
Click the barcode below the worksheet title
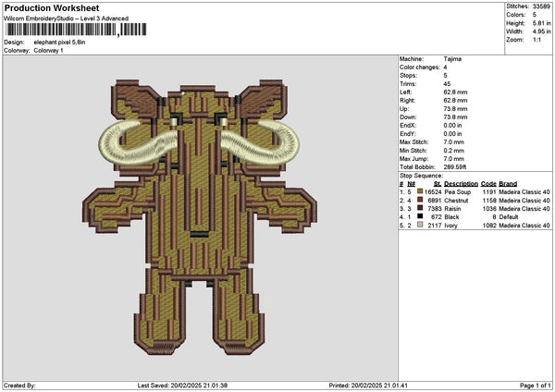[x=75, y=30]
